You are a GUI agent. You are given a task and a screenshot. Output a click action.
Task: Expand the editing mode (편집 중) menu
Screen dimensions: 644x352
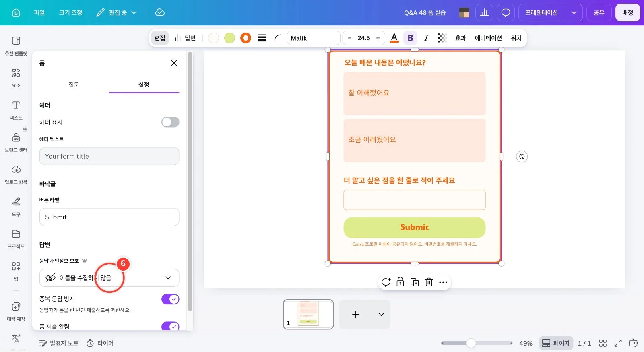tap(117, 12)
